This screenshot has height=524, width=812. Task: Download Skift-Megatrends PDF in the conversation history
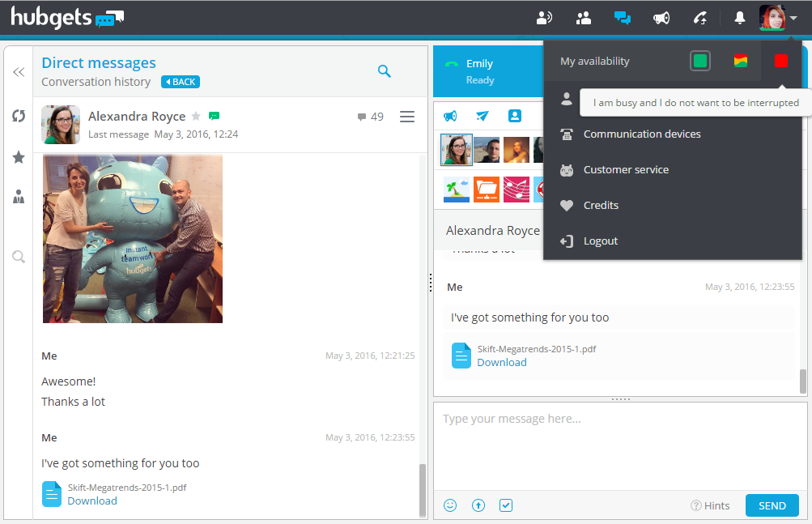pyautogui.click(x=92, y=501)
